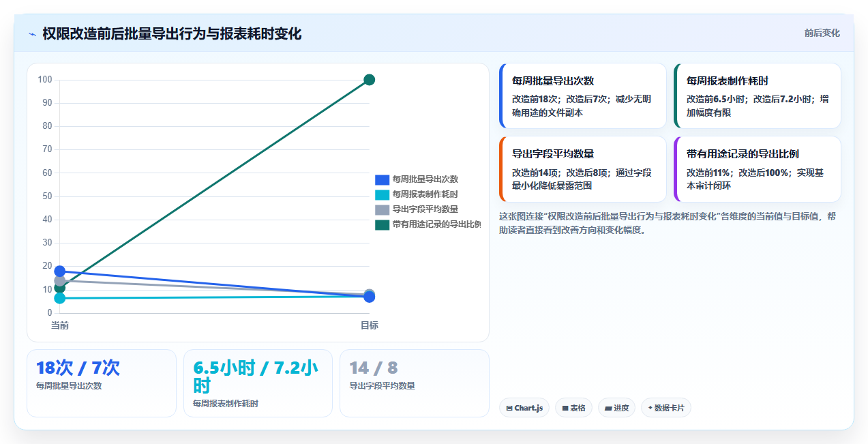Click the gray data point at 14 on 当前
This screenshot has width=868, height=444.
point(59,280)
